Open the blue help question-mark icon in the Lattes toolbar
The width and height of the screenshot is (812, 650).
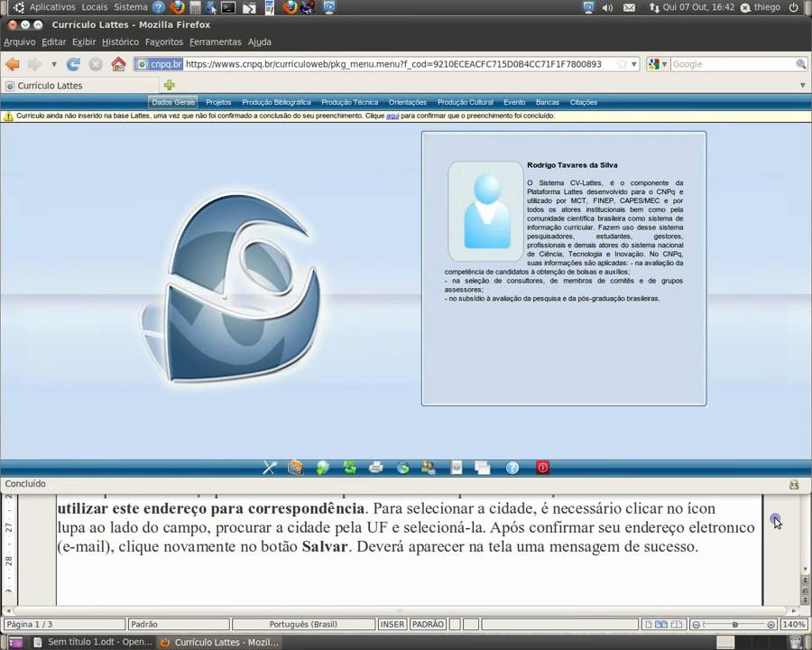(x=512, y=468)
